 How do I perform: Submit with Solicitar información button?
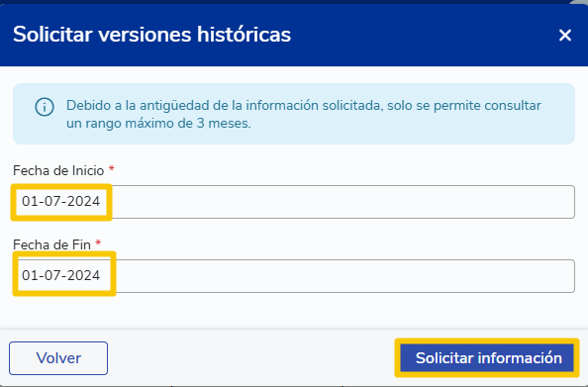pos(487,358)
